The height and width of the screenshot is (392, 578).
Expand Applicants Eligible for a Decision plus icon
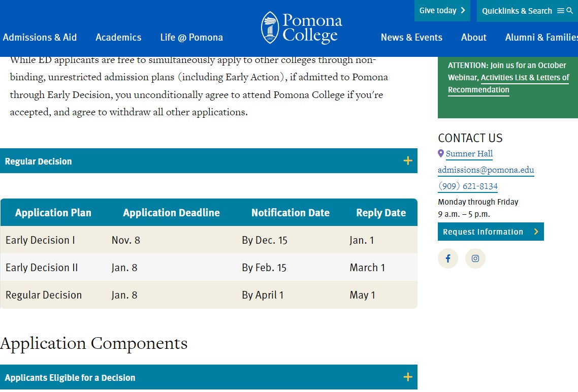pyautogui.click(x=408, y=377)
